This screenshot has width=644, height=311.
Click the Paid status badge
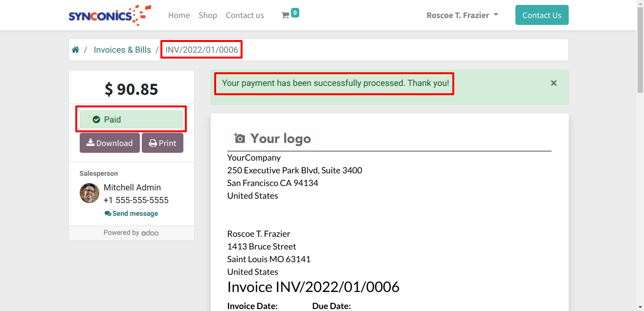click(x=131, y=120)
